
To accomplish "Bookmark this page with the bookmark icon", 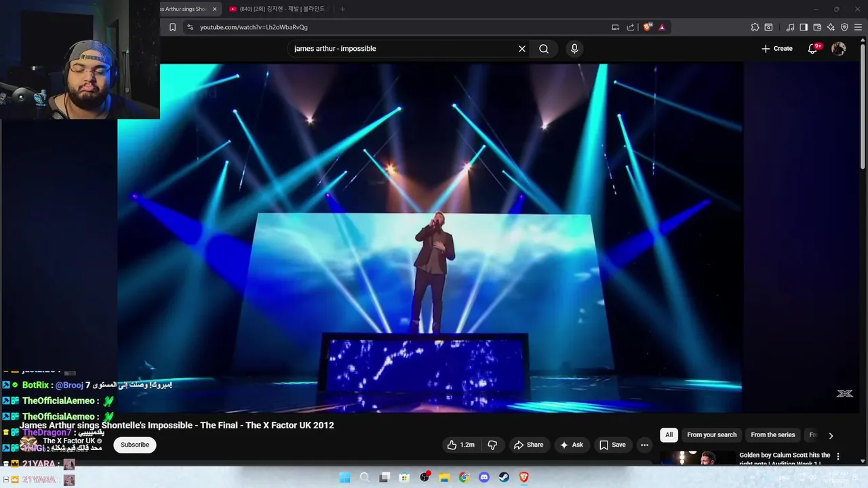I will coord(172,27).
